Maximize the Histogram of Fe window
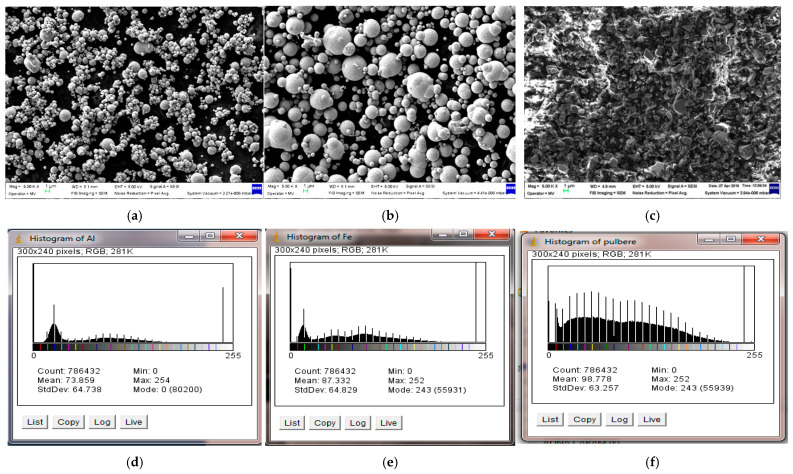 464,234
